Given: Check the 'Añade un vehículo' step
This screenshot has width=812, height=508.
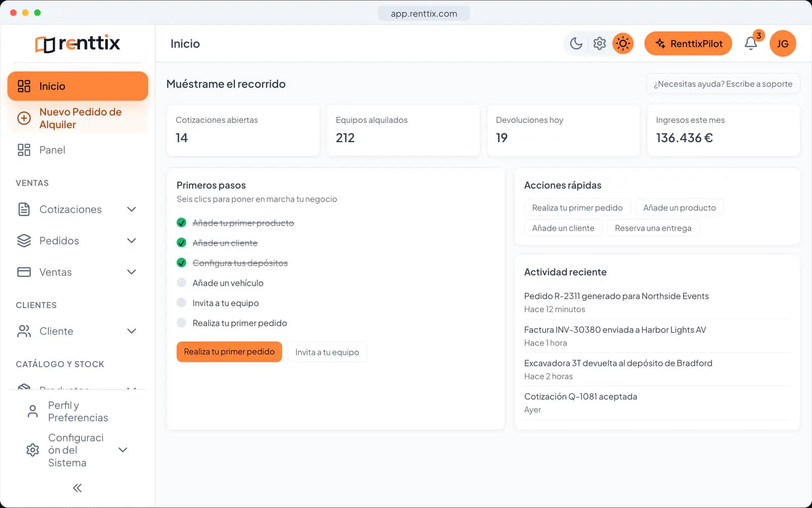Looking at the screenshot, I should [181, 283].
